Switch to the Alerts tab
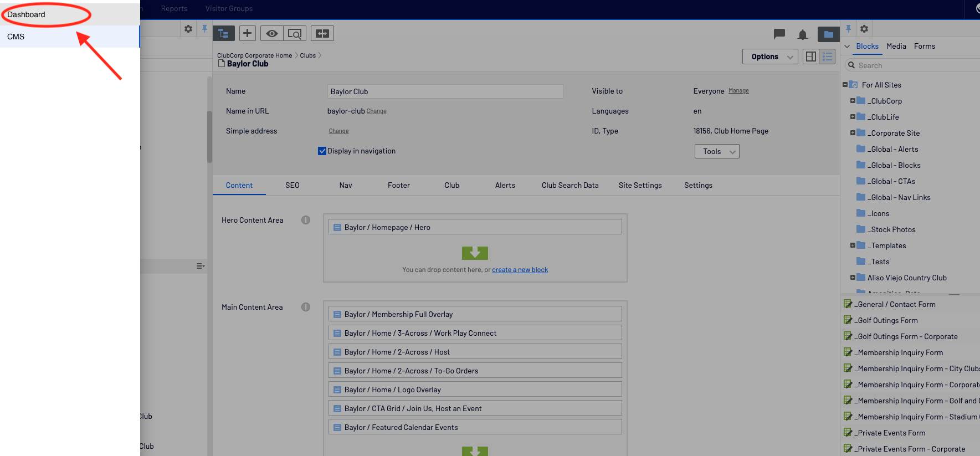 (505, 185)
